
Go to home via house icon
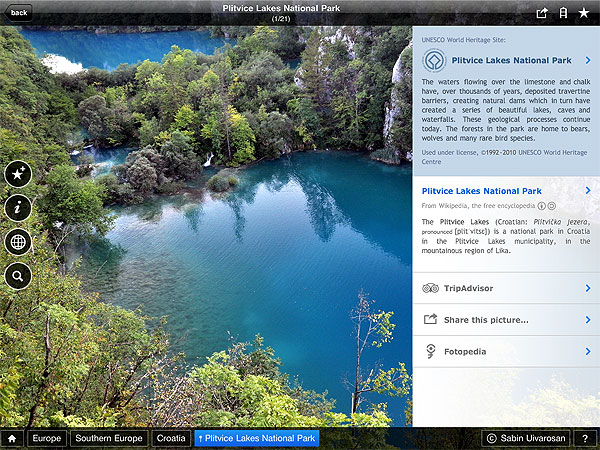pyautogui.click(x=12, y=438)
